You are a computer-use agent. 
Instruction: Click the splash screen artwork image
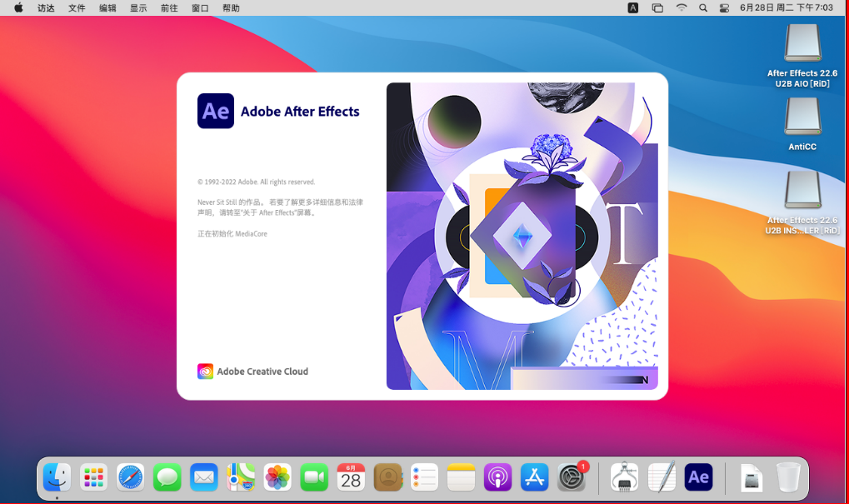click(x=522, y=236)
